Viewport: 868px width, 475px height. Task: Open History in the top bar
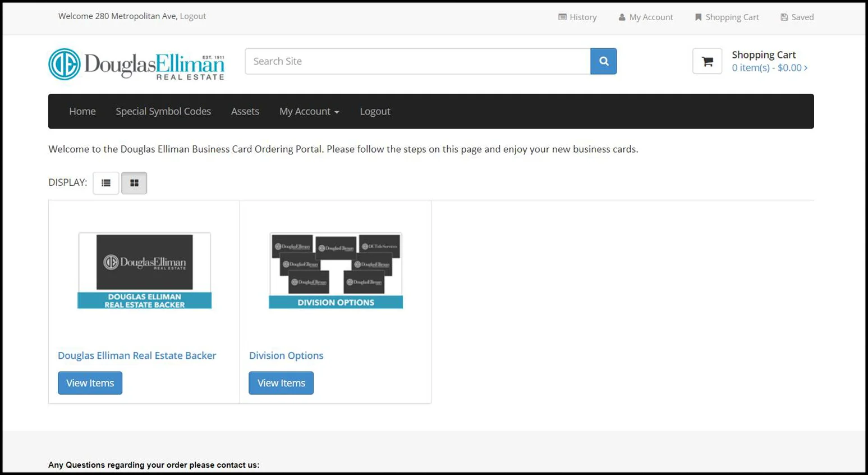coord(577,17)
